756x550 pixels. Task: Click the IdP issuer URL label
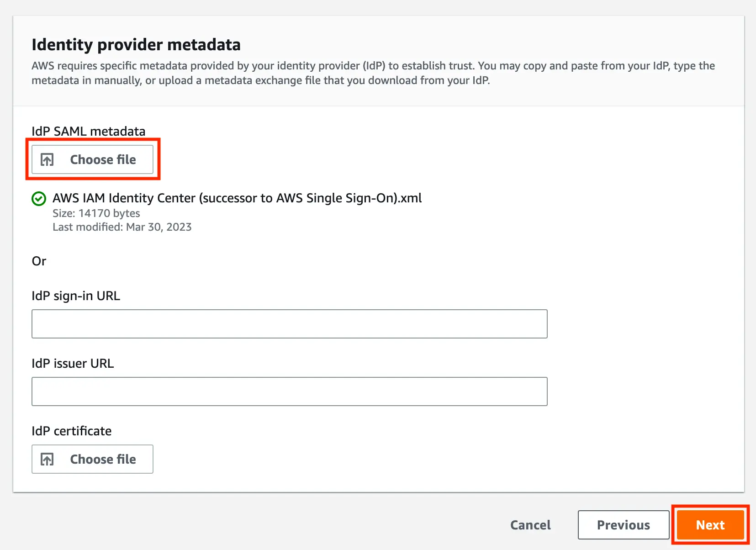[73, 363]
